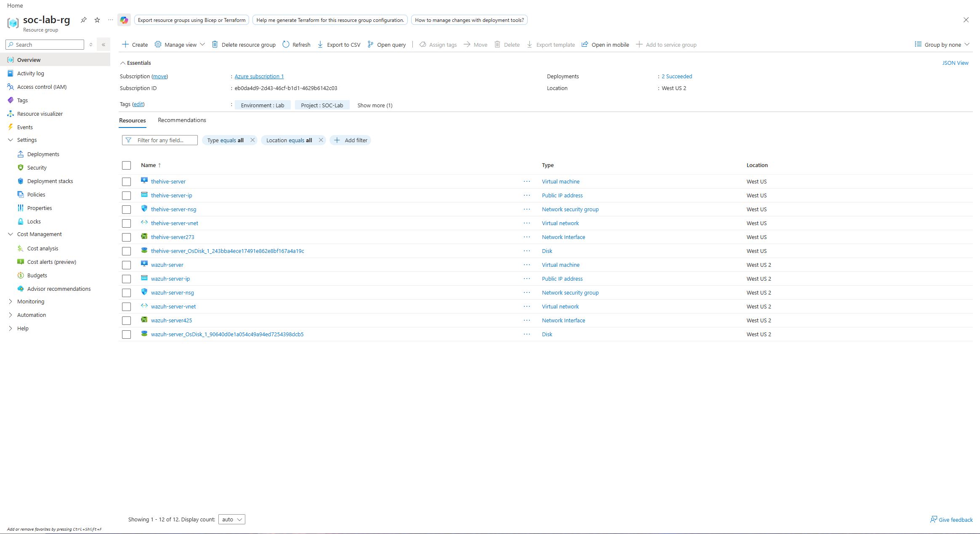This screenshot has width=980, height=534.
Task: Open Security under Settings
Action: 37,167
